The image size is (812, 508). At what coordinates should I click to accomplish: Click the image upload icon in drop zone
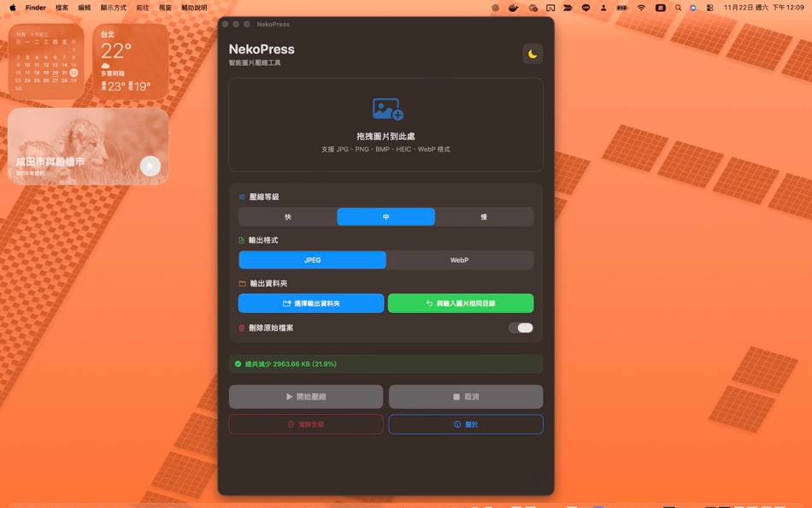tap(385, 109)
